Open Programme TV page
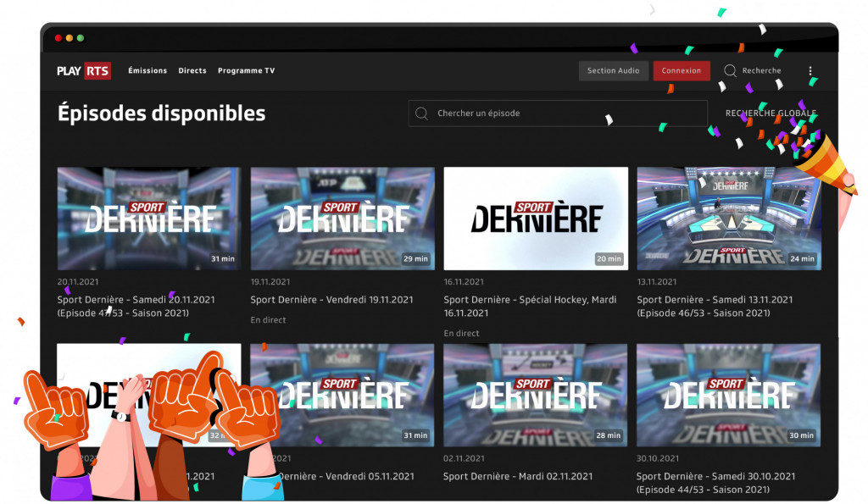Screen dimensions: 868x504 tap(247, 71)
